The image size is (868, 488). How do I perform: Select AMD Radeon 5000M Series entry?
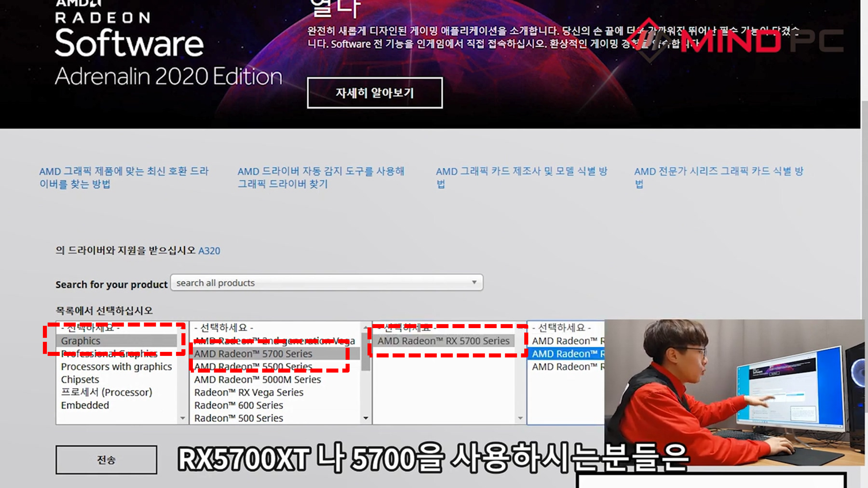pyautogui.click(x=257, y=379)
